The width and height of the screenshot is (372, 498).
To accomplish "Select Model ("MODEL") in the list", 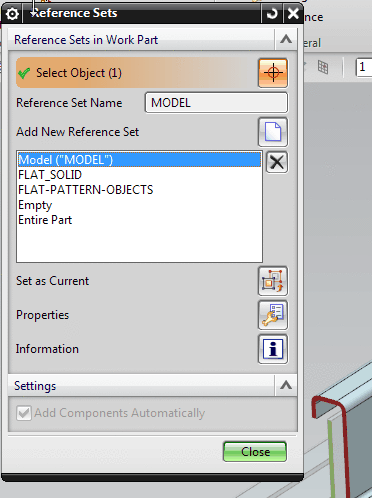I will pos(139,160).
